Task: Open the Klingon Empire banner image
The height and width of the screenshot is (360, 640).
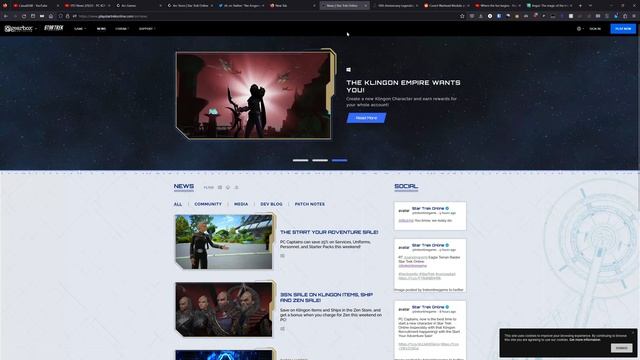Action: [x=253, y=95]
